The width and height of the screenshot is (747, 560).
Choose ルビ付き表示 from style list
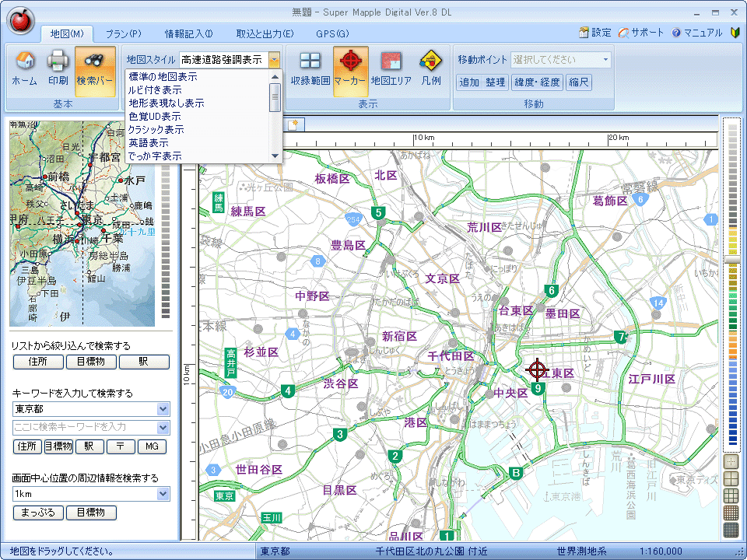(x=197, y=90)
